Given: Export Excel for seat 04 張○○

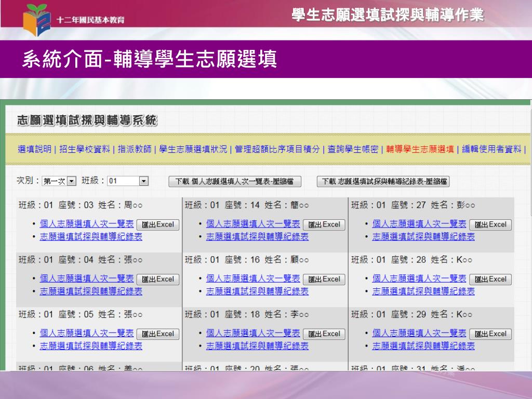Looking at the screenshot, I should (x=158, y=279).
